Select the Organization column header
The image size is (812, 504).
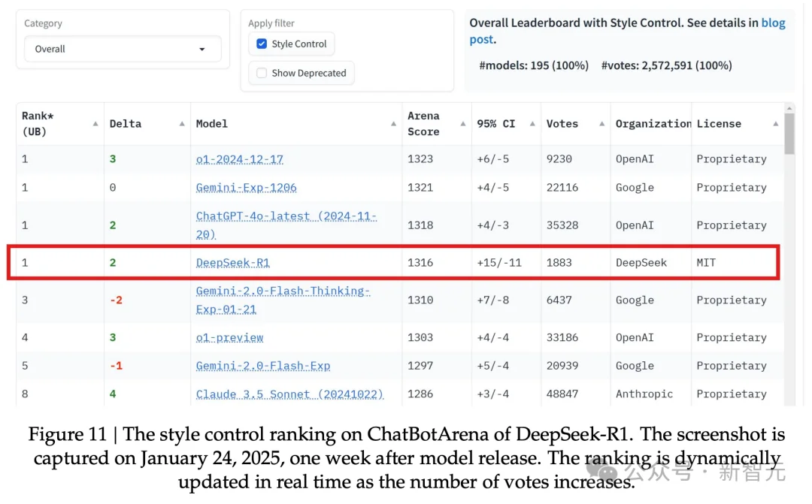coord(653,124)
